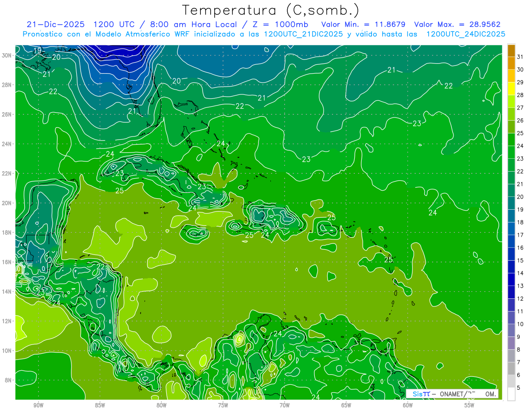Click the 19 contour label on the map
The width and height of the screenshot is (532, 411).
(37, 51)
